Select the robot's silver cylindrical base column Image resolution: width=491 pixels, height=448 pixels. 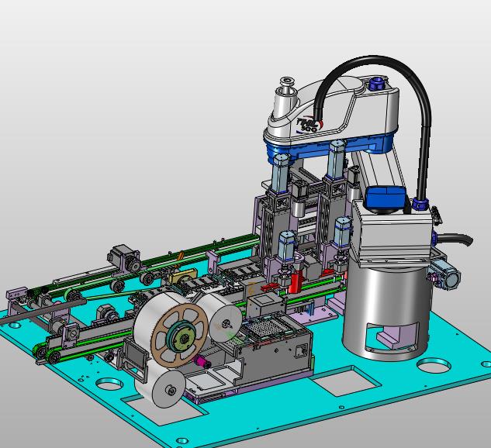point(387,312)
